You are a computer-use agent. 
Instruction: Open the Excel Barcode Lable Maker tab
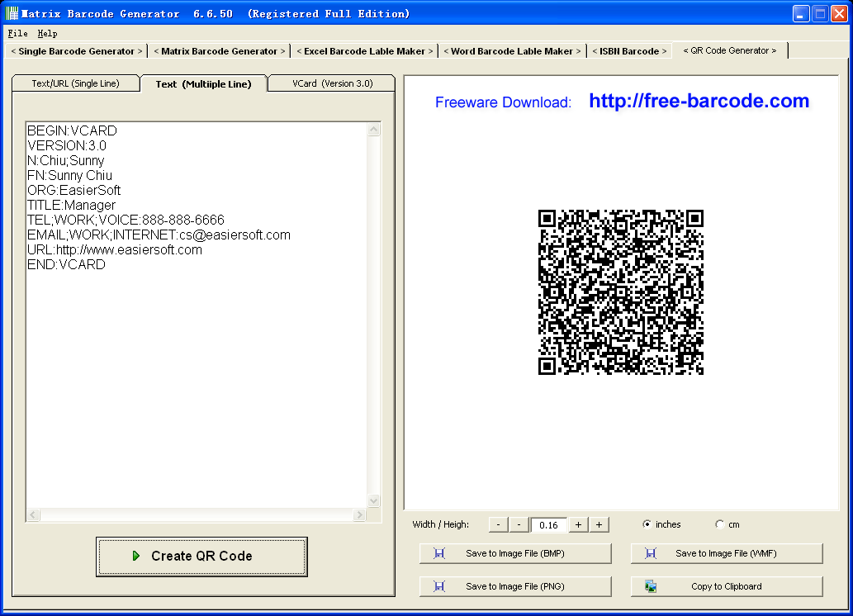click(364, 51)
